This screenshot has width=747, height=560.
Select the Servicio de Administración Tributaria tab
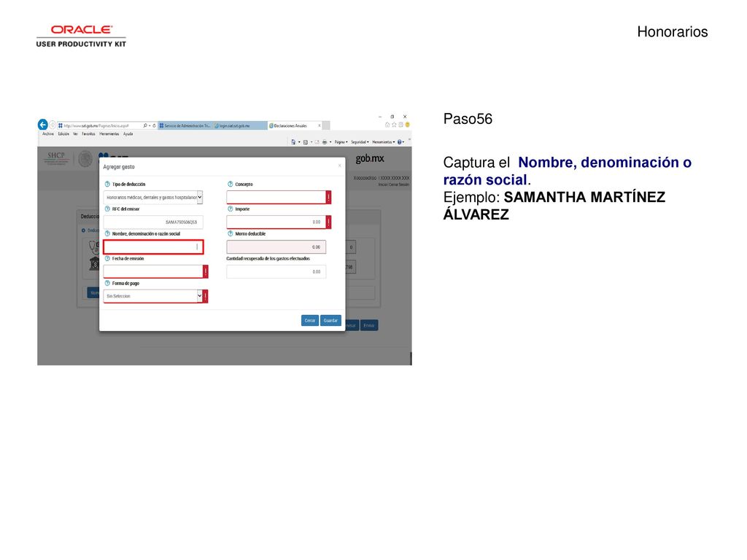coord(185,125)
